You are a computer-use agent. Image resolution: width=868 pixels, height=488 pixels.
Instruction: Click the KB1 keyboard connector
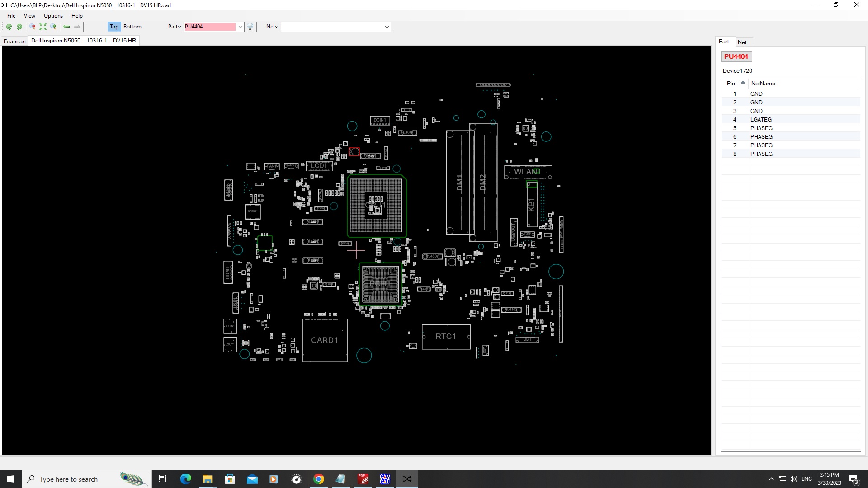[x=532, y=204]
